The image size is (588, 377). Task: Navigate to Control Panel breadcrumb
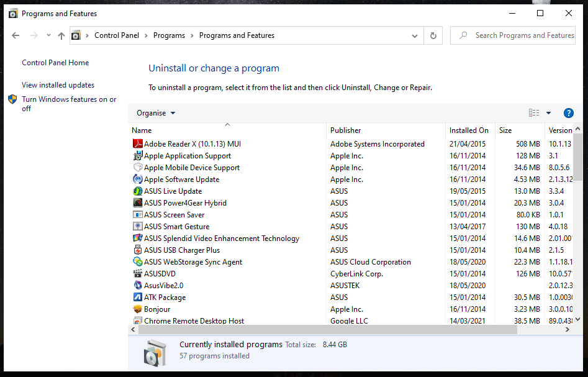pyautogui.click(x=117, y=35)
